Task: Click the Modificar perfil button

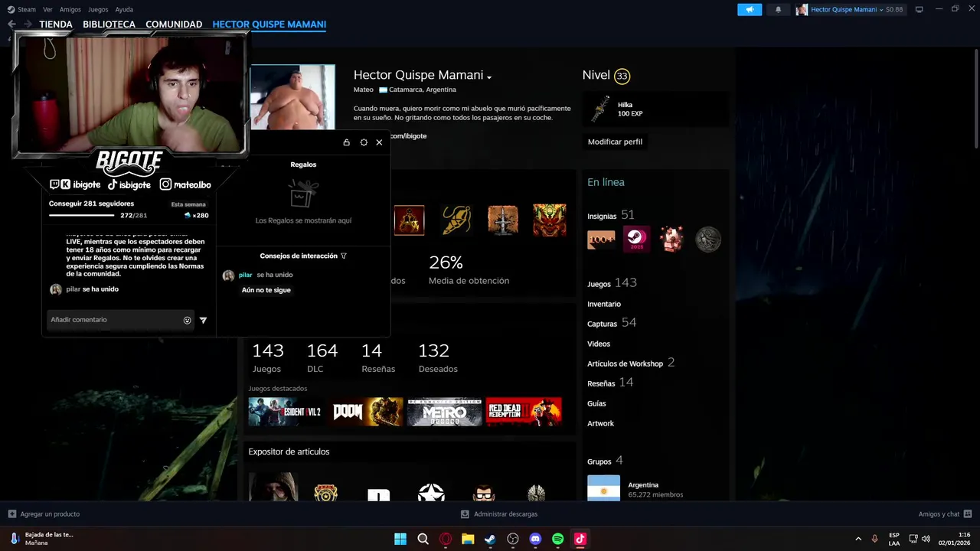Action: point(615,142)
